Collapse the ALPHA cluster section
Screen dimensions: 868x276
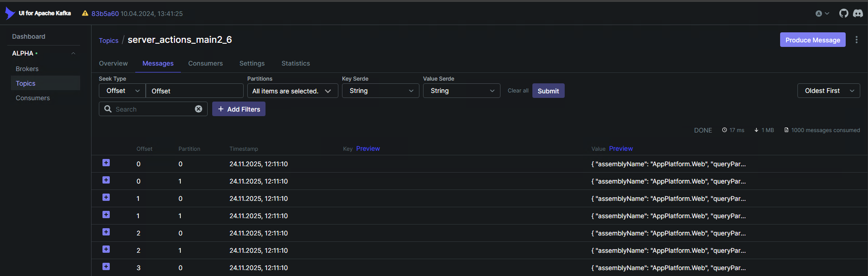point(73,53)
